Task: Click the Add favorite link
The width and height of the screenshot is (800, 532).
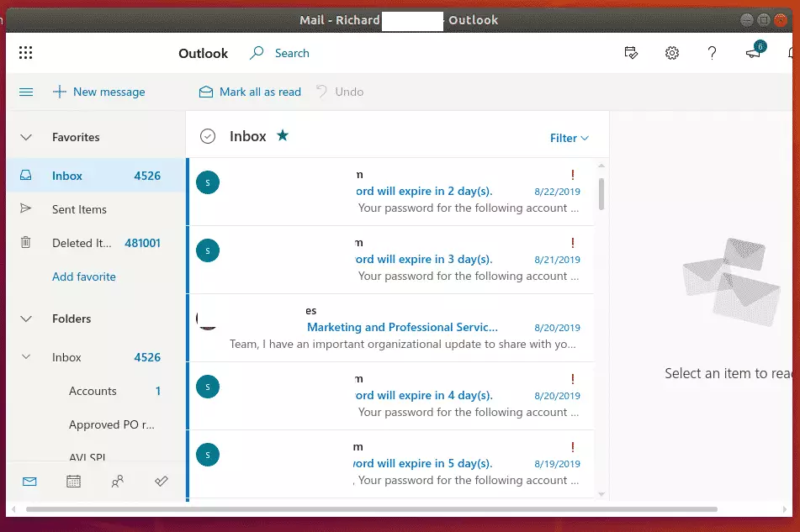Action: tap(83, 277)
